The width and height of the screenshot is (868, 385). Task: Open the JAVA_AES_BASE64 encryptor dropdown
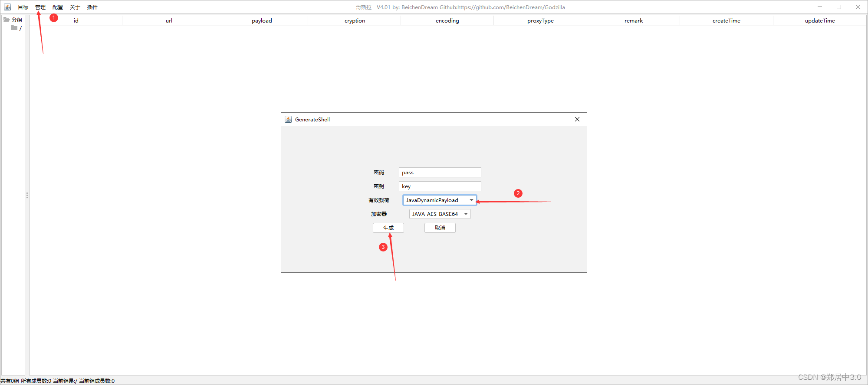[x=440, y=214]
